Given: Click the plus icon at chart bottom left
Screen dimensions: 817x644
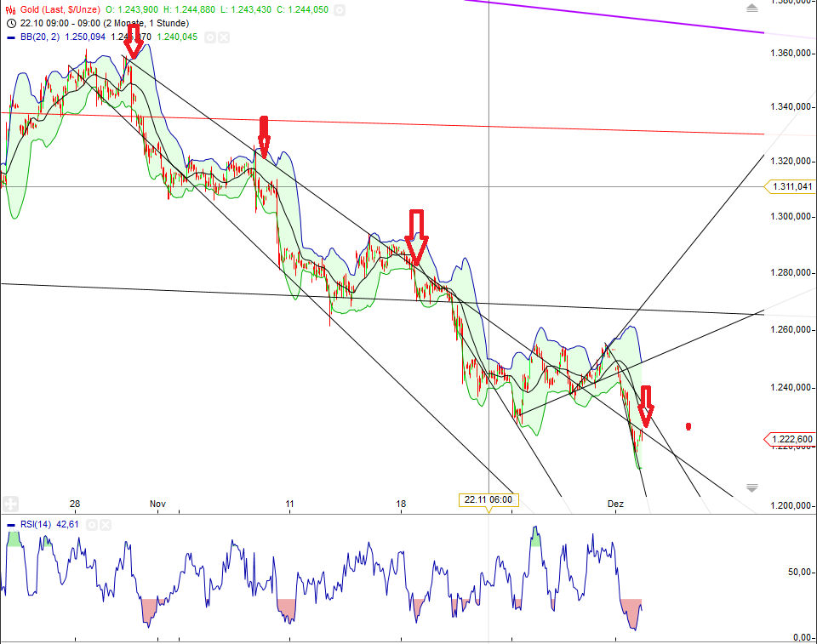Looking at the screenshot, I should point(9,502).
